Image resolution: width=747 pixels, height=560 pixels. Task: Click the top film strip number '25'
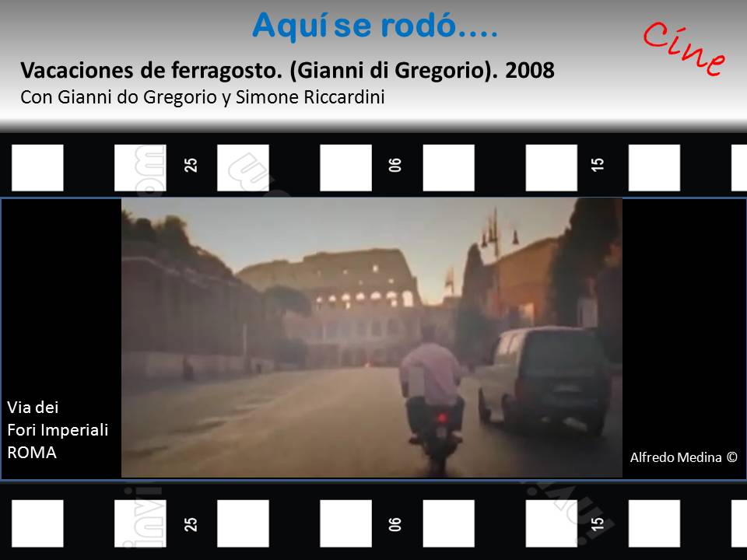pyautogui.click(x=191, y=166)
